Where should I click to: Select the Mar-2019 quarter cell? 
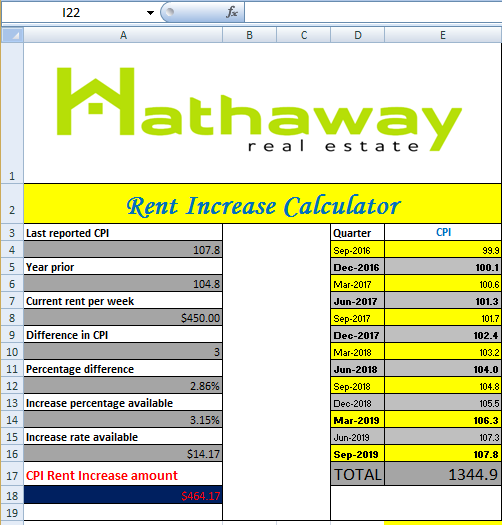(358, 420)
